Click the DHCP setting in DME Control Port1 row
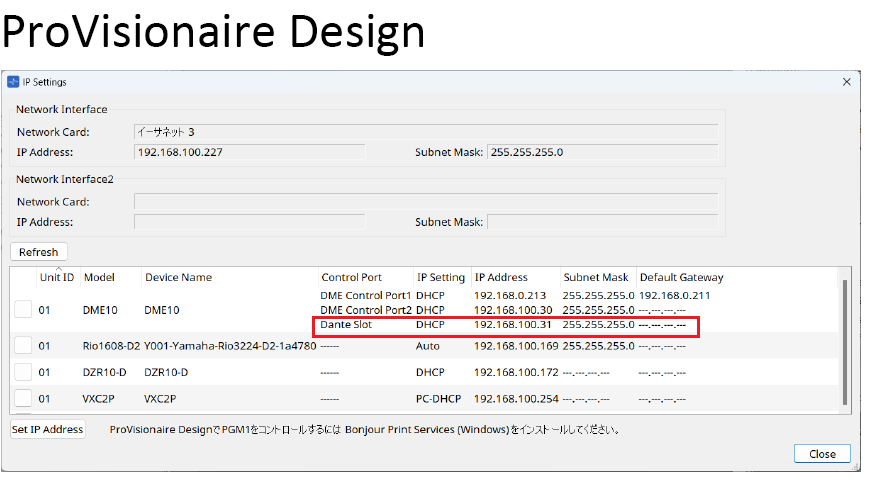877x493 pixels. click(430, 295)
